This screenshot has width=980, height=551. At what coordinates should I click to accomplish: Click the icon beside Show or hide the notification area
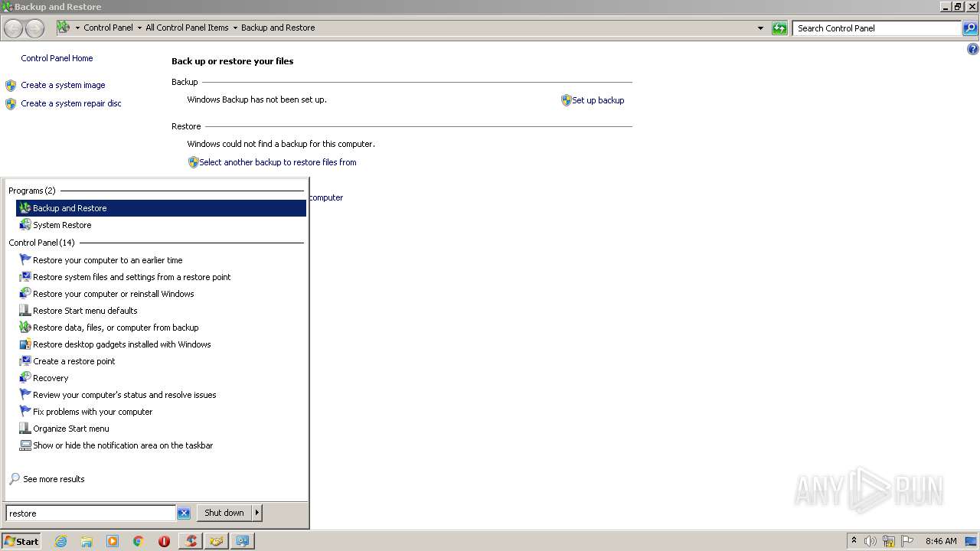pos(25,445)
